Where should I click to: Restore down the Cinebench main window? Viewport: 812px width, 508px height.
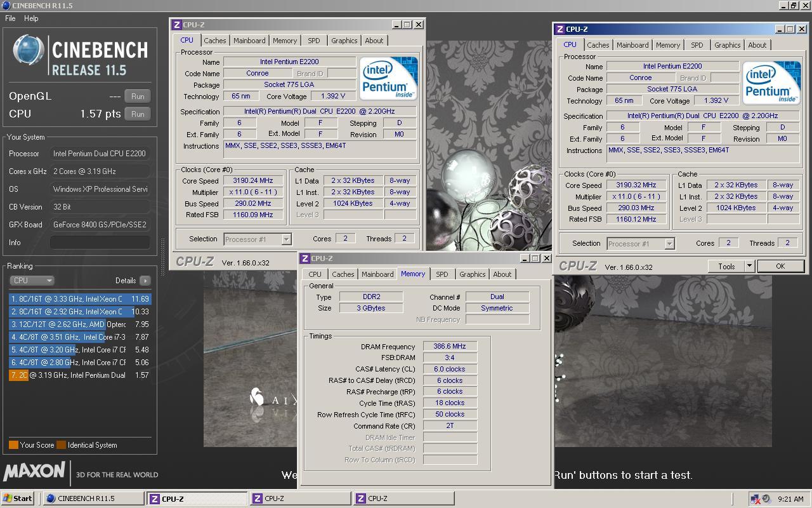(x=794, y=5)
